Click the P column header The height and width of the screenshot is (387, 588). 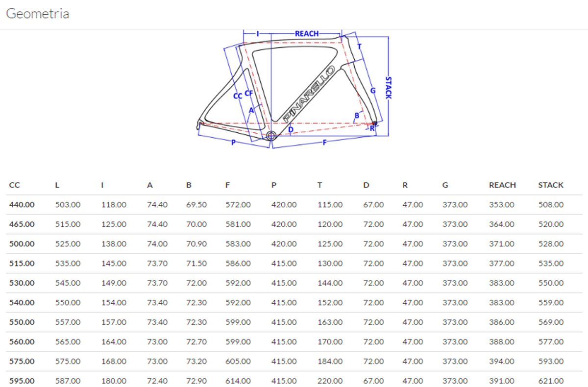click(273, 185)
